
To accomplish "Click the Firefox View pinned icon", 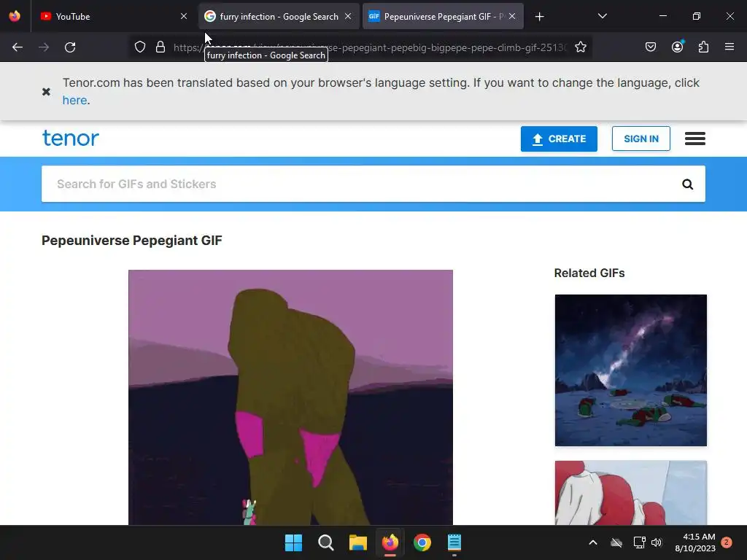I will 15,16.
